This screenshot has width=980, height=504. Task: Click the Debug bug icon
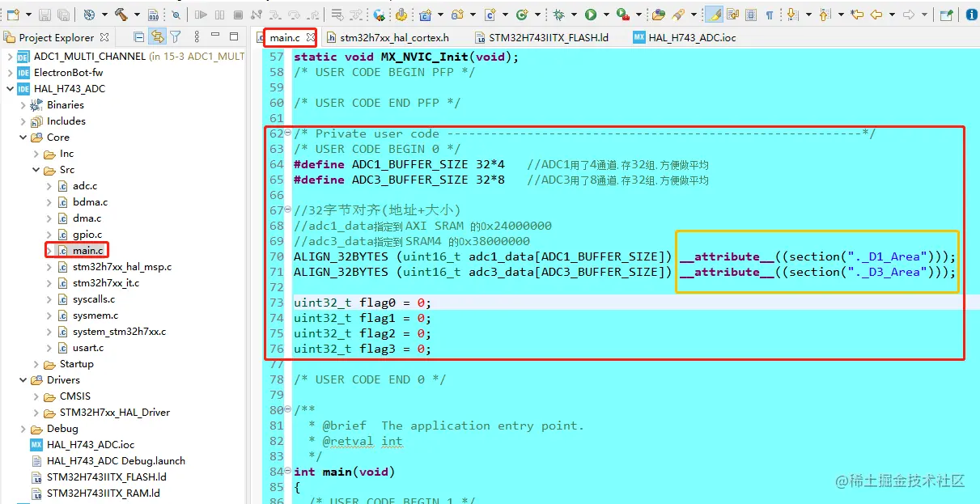(x=558, y=15)
